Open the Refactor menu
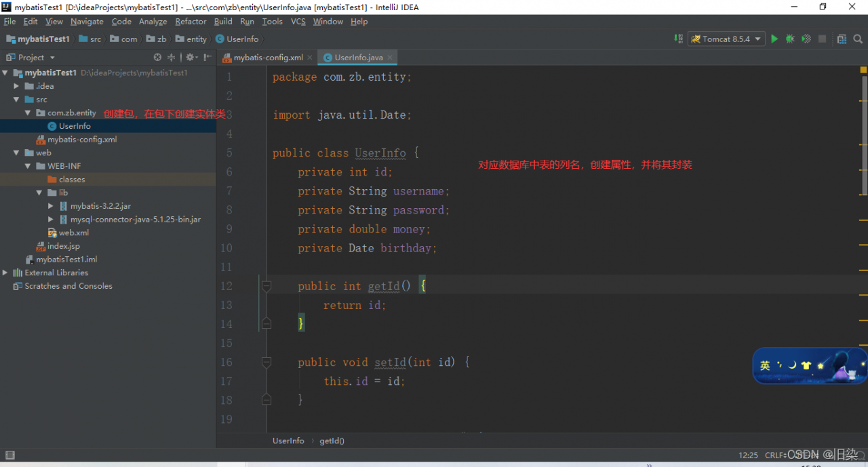Viewport: 868px width, 467px height. click(191, 22)
